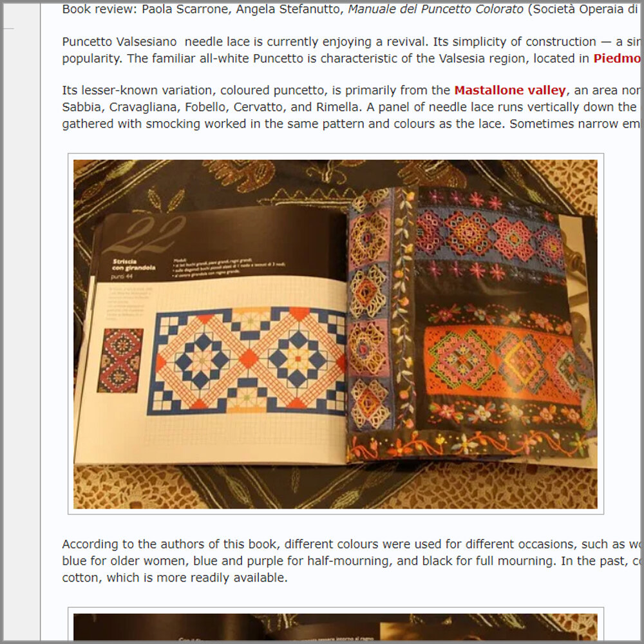Click the paragraph starting "Puncetto Valsesiano"
Image resolution: width=644 pixels, height=644 pixels.
pyautogui.click(x=352, y=50)
